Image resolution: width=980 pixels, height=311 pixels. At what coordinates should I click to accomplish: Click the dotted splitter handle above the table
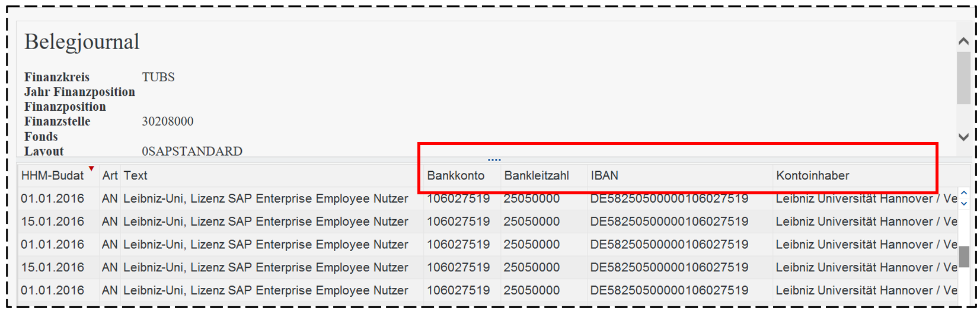494,160
